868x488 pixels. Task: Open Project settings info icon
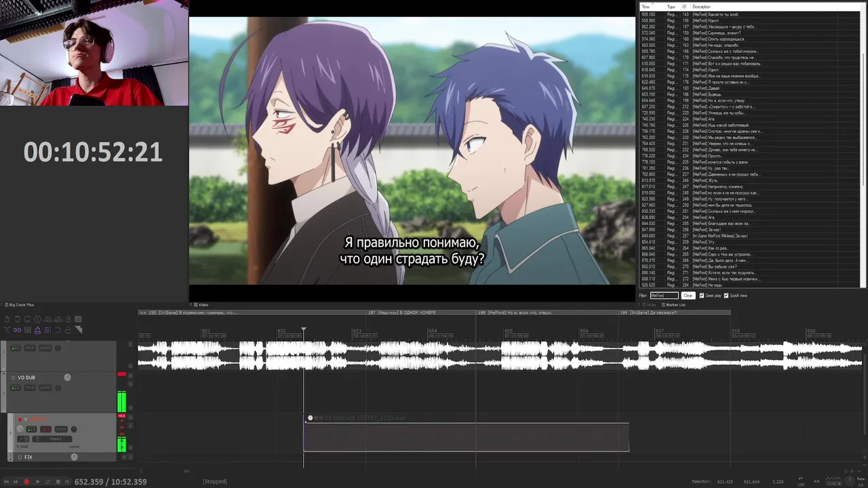pos(37,319)
